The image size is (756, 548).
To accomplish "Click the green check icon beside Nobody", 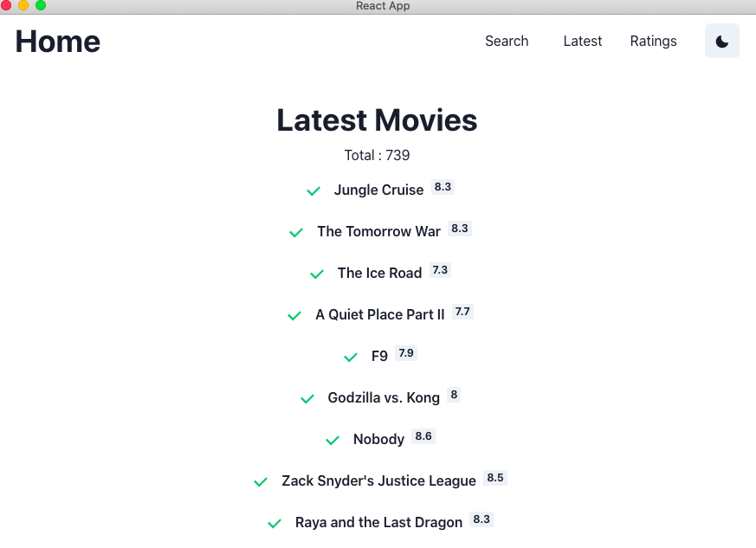I will [333, 440].
